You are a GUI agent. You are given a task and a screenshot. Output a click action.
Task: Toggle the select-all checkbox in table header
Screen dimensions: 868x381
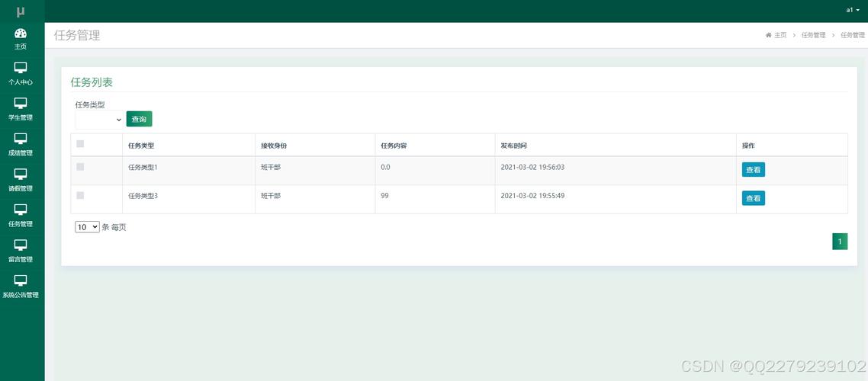pyautogui.click(x=80, y=144)
